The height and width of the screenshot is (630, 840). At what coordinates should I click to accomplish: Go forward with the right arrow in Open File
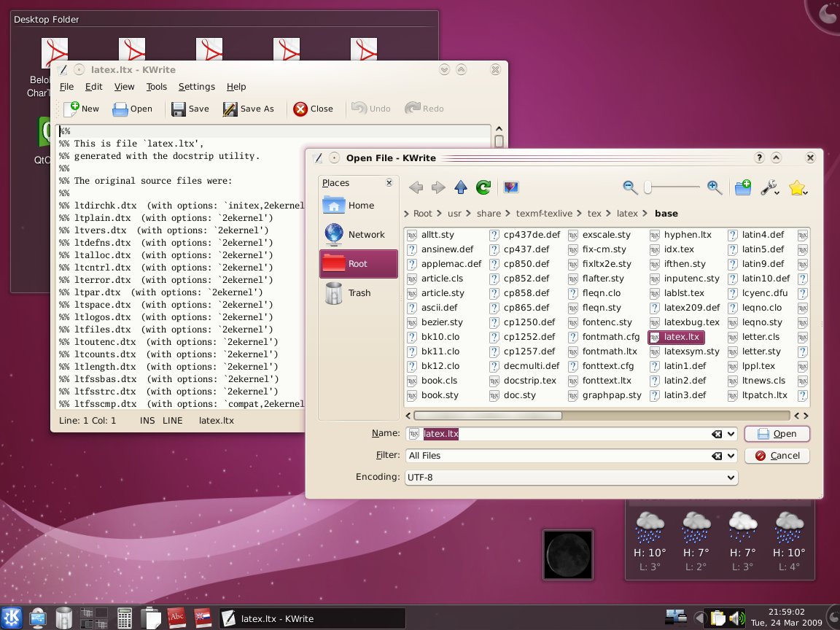click(x=438, y=187)
